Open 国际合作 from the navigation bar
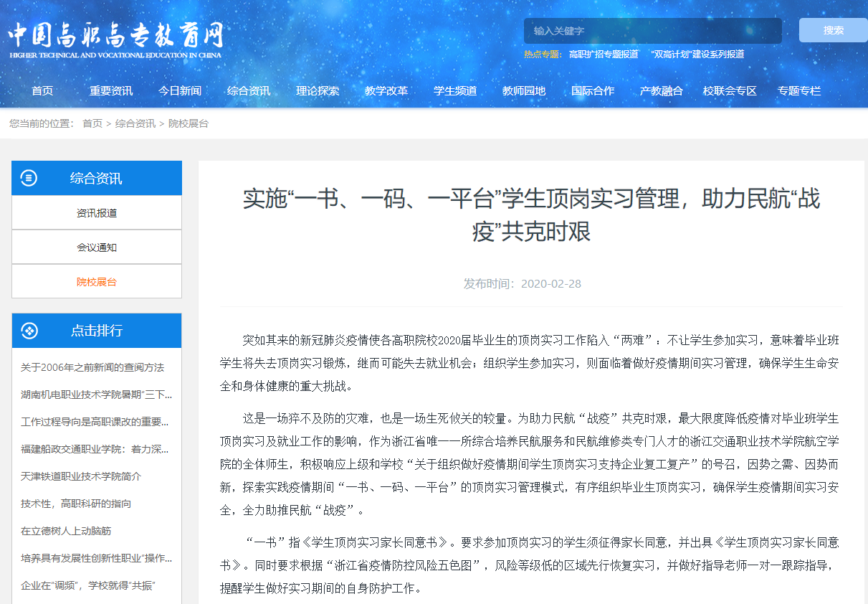This screenshot has width=868, height=604. (x=593, y=91)
